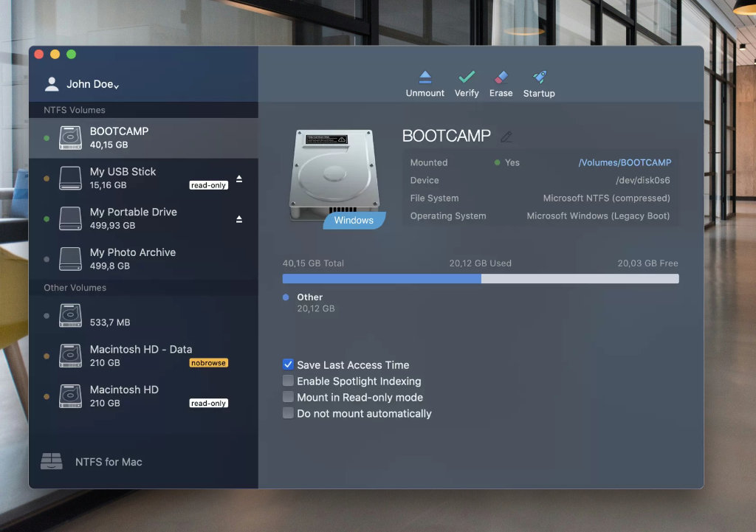756x532 pixels.
Task: Click the blue used-space storage bar
Action: coord(381,279)
